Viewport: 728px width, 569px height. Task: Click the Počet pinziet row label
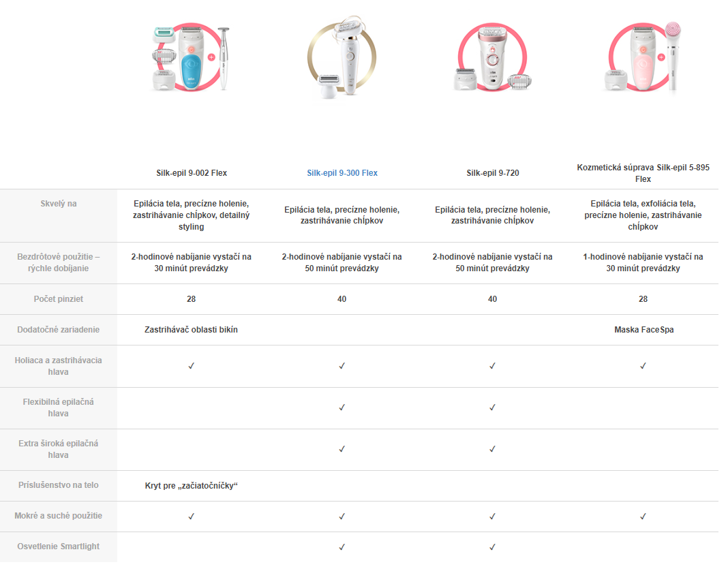click(x=59, y=299)
